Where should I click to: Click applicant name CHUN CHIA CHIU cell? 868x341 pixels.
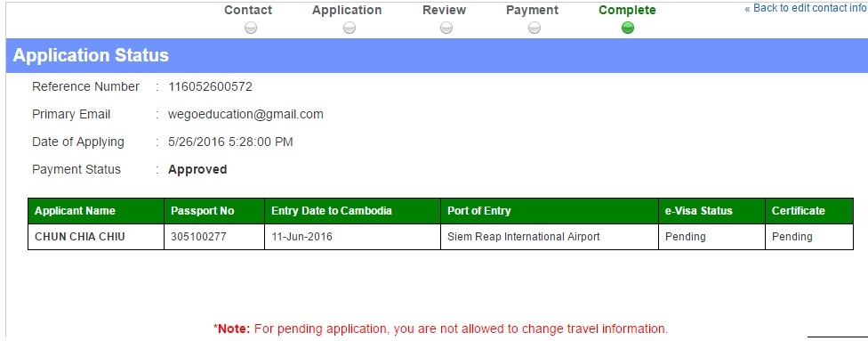[x=96, y=237]
